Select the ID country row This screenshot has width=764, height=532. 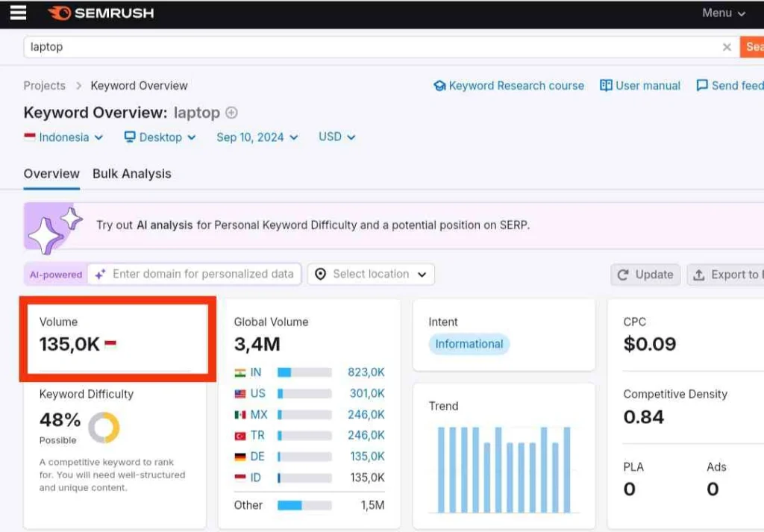tap(310, 478)
